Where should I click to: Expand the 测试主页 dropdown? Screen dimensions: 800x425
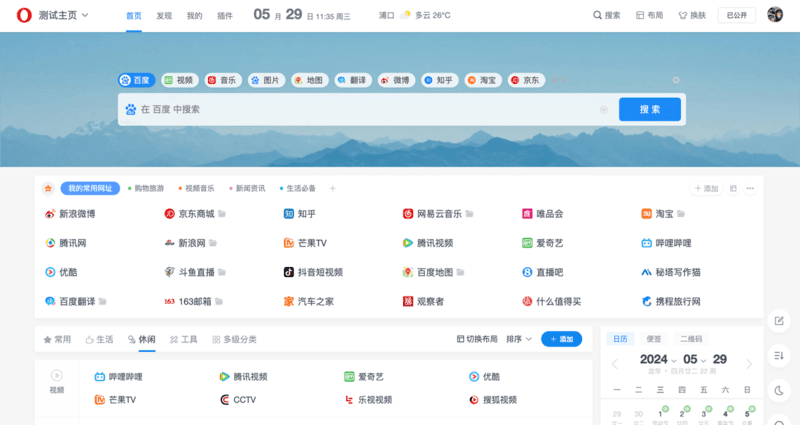click(x=85, y=15)
